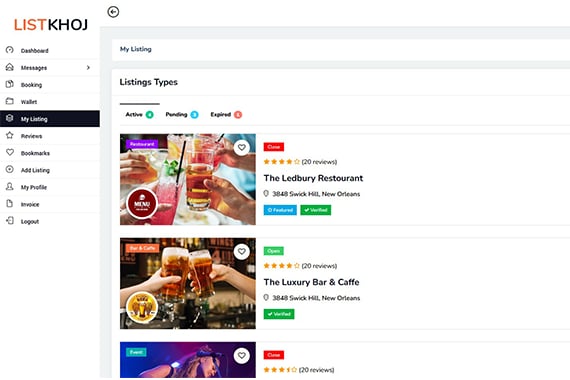Open Add Listing menu item
This screenshot has height=380, width=570.
[x=50, y=170]
